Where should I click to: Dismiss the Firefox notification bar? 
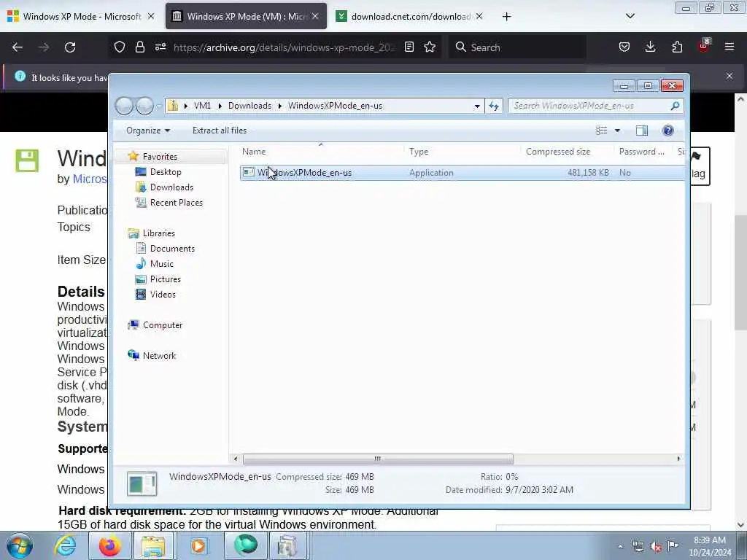point(729,76)
